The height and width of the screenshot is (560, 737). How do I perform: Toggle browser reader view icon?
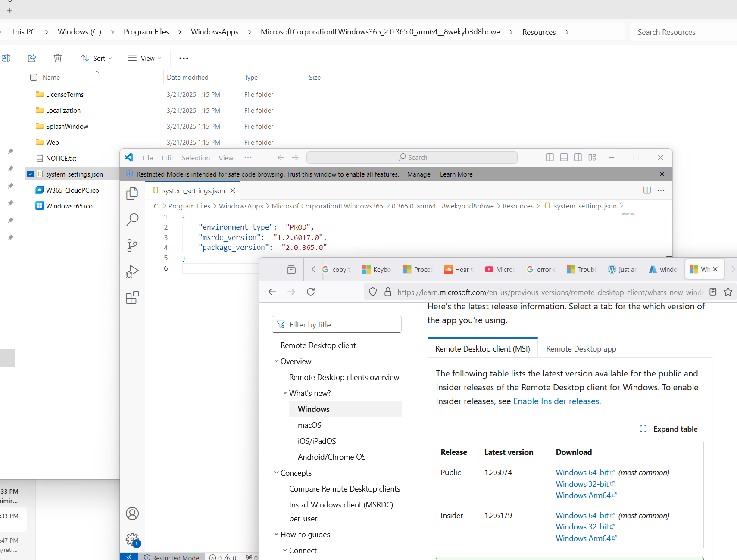(x=713, y=292)
